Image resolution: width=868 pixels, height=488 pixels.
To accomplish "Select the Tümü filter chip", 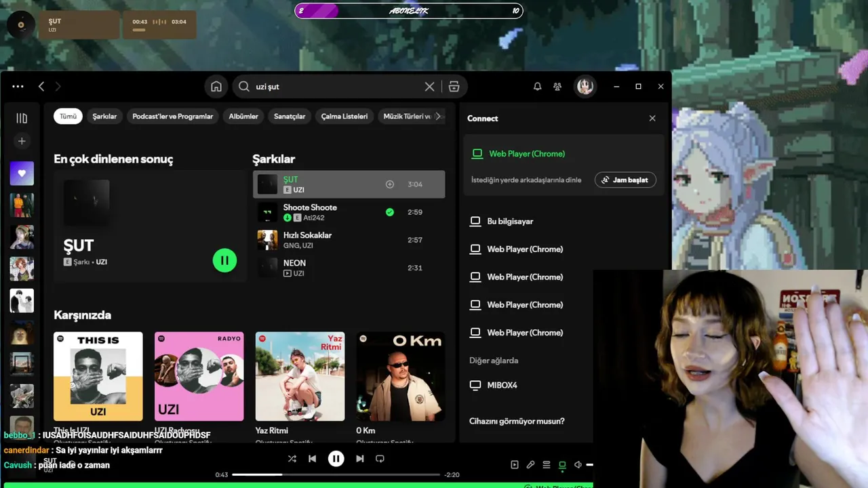I will [x=68, y=117].
